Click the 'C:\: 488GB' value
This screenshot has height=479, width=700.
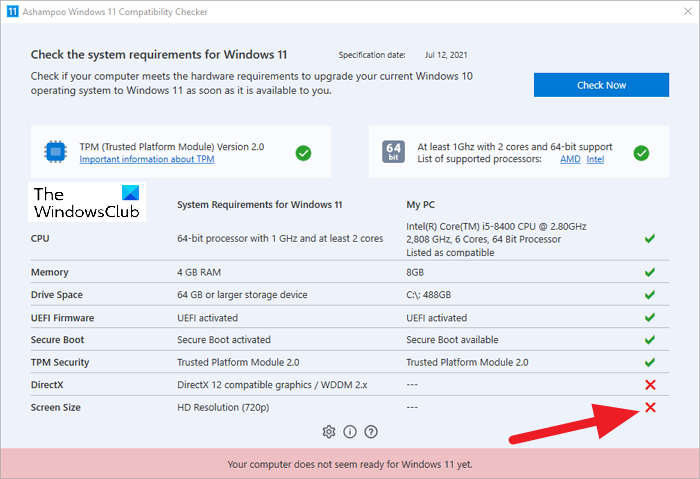coord(429,295)
